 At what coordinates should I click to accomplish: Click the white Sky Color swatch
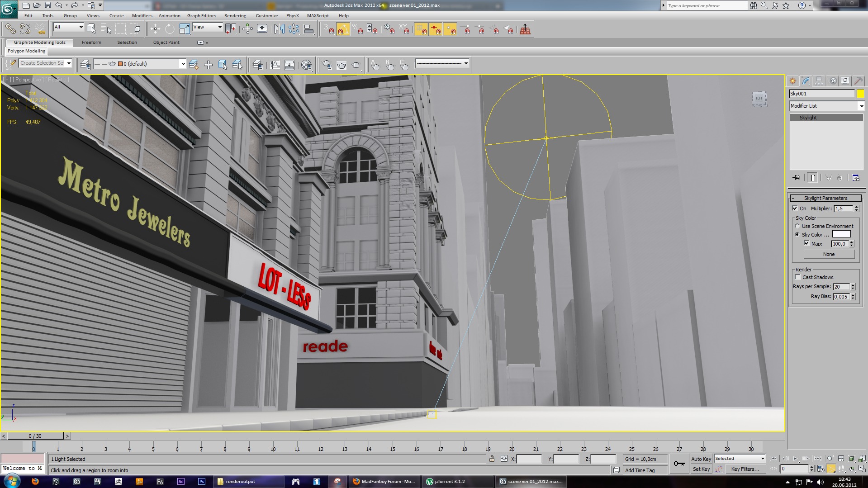(x=841, y=234)
